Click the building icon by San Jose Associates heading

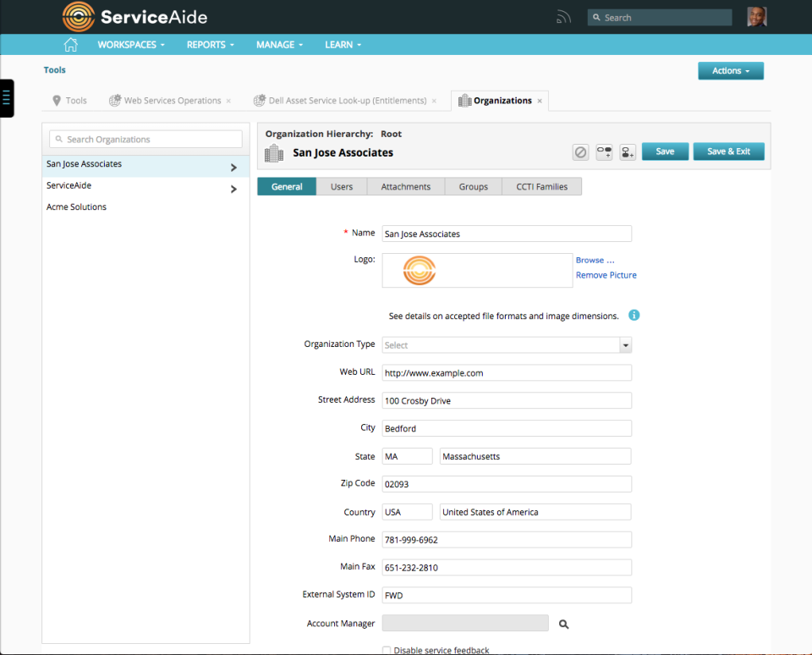(274, 153)
